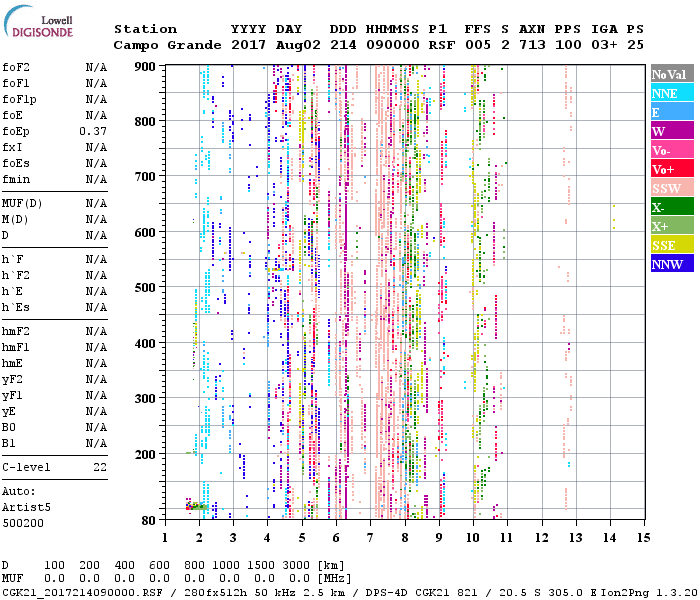700x600 pixels.
Task: Select the W purple legend entry
Action: (671, 131)
